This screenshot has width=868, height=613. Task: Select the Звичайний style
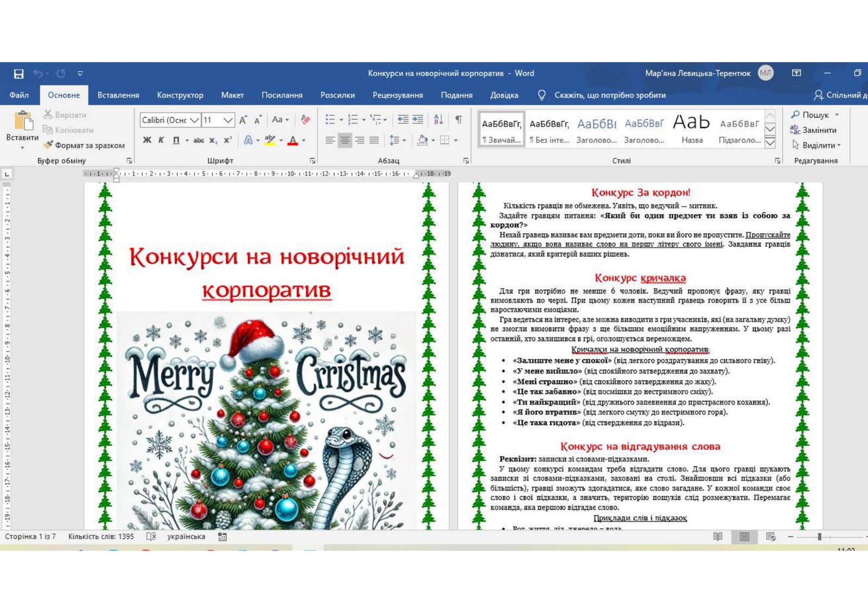click(501, 130)
